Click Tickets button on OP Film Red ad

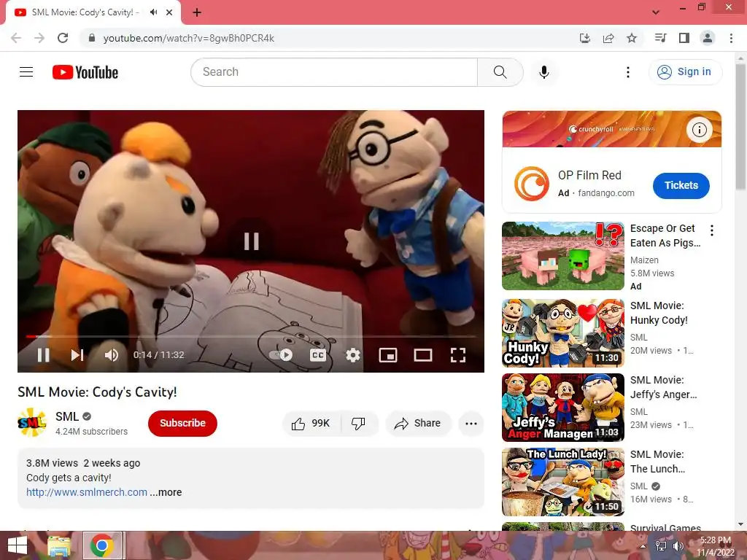(681, 185)
